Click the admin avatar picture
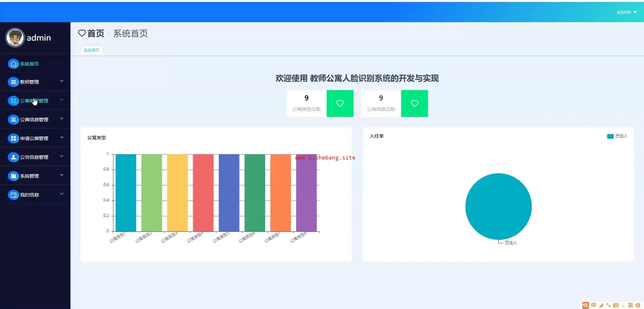The height and width of the screenshot is (309, 644). pos(15,38)
